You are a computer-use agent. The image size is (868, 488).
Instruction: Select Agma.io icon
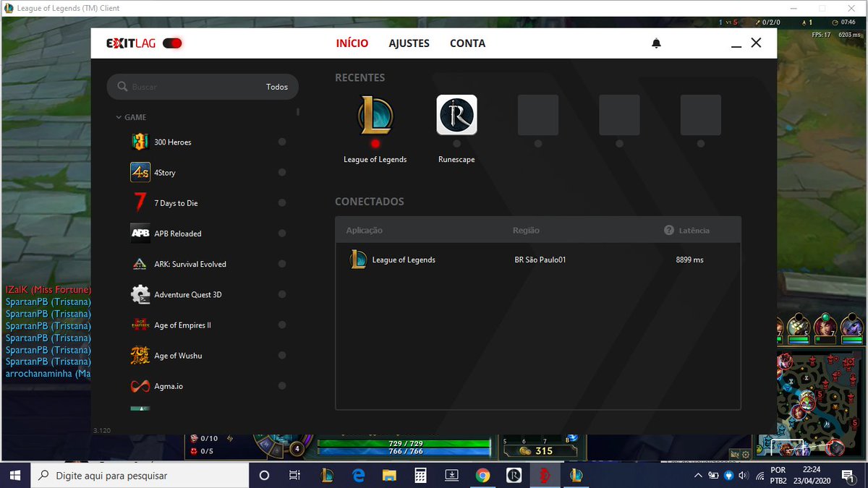click(x=140, y=386)
